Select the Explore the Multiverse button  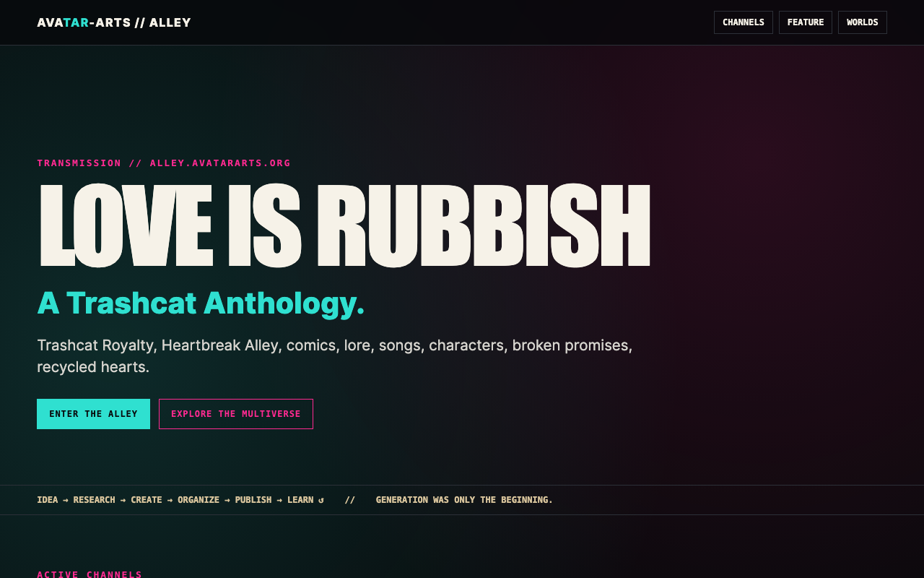[x=236, y=414]
